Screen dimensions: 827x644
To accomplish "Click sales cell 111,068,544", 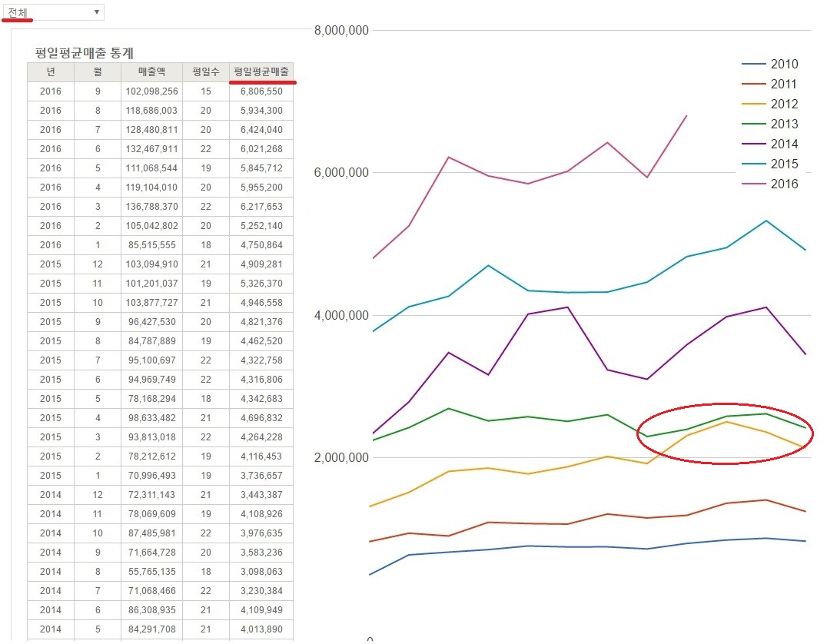I will 152,168.
